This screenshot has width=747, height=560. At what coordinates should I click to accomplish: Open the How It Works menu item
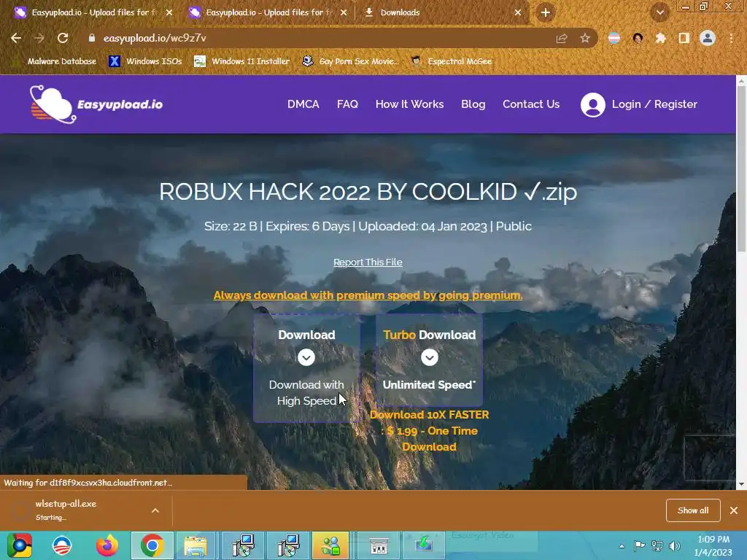(409, 104)
